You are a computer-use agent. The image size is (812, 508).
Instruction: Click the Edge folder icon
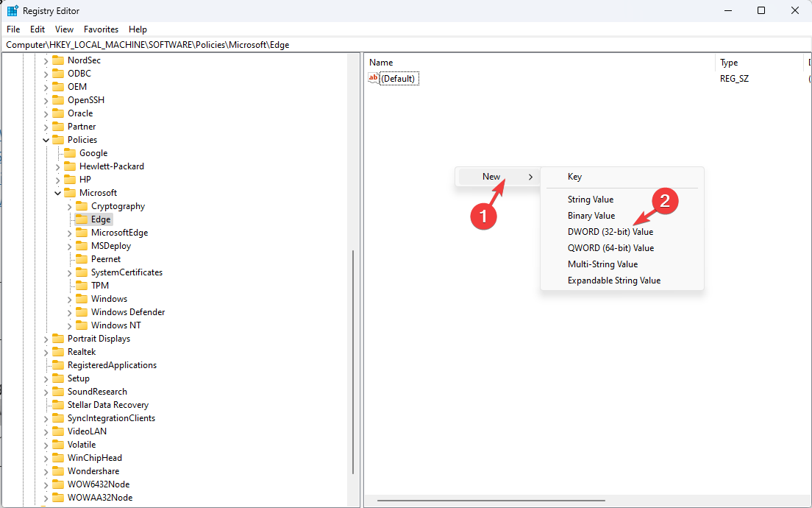click(82, 219)
